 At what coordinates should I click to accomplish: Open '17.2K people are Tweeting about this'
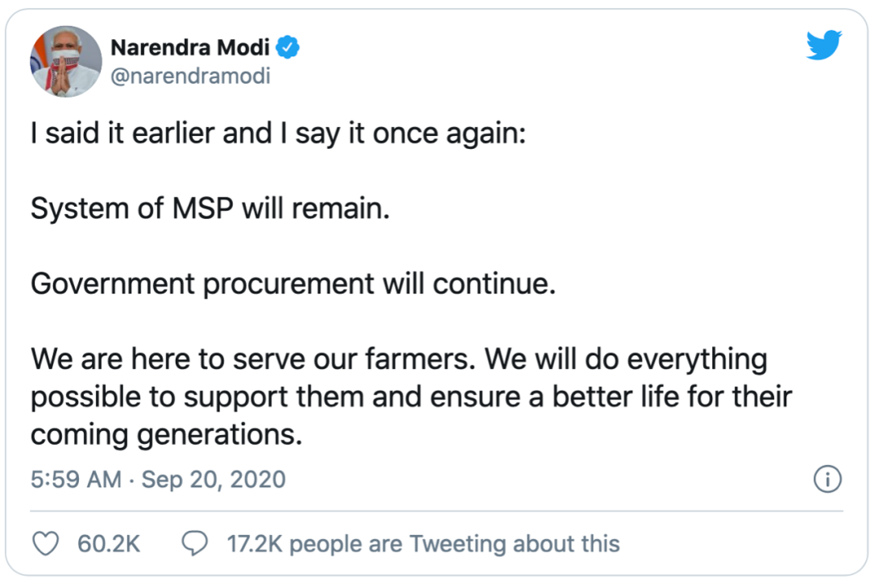tap(423, 544)
